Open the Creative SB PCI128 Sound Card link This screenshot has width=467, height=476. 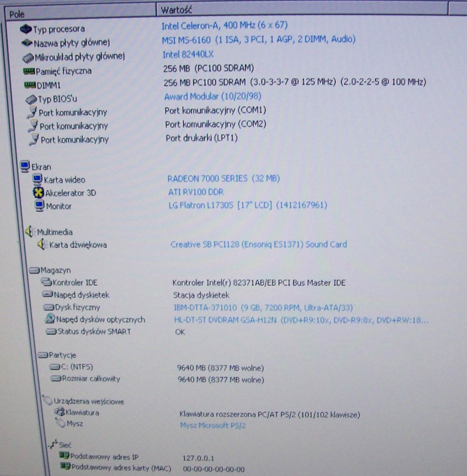pyautogui.click(x=259, y=244)
